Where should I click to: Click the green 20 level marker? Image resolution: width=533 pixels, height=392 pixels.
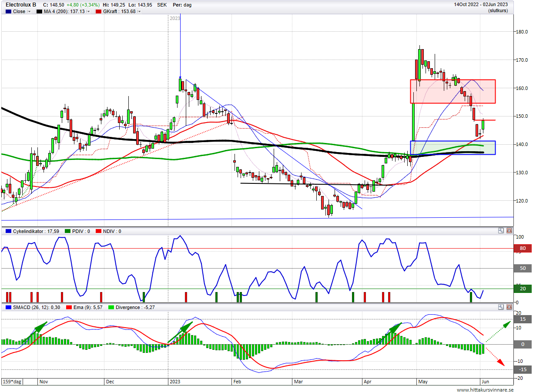523,289
